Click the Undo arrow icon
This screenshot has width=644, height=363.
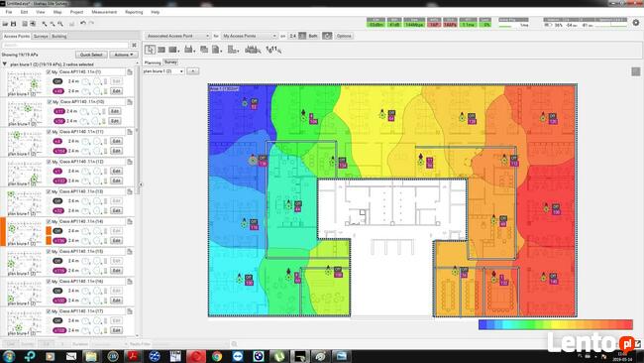pyautogui.click(x=83, y=24)
